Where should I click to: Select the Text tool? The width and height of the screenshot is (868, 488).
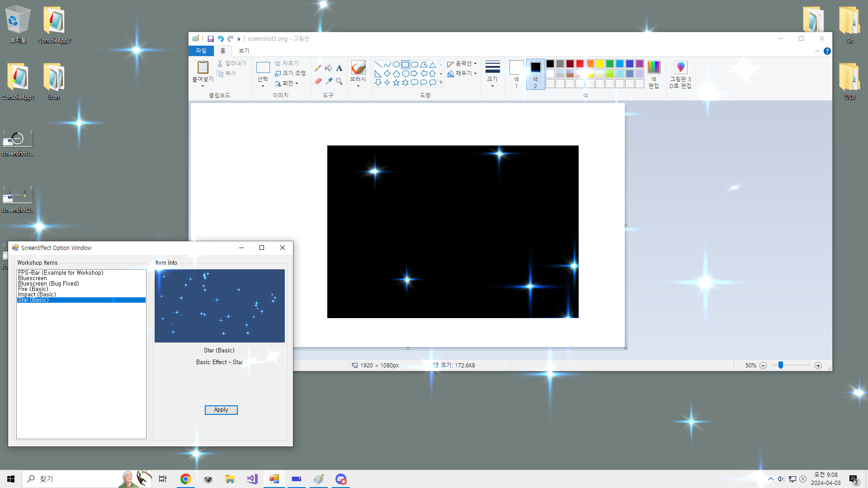pyautogui.click(x=339, y=68)
